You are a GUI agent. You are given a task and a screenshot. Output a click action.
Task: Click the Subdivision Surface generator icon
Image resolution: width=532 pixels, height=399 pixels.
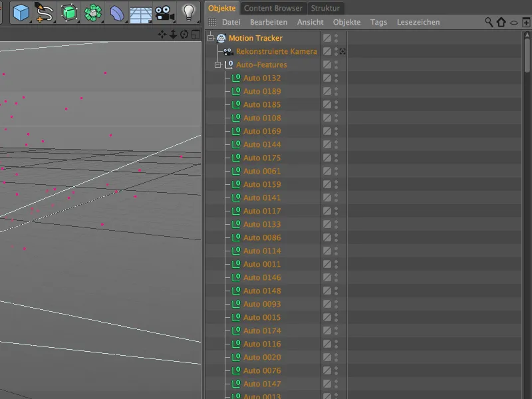coord(68,12)
